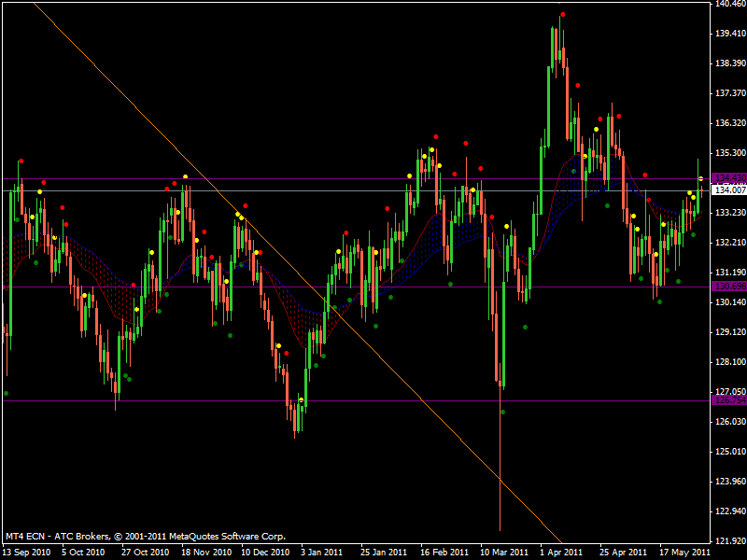Click the 1 Apr 2011 date label

click(561, 553)
